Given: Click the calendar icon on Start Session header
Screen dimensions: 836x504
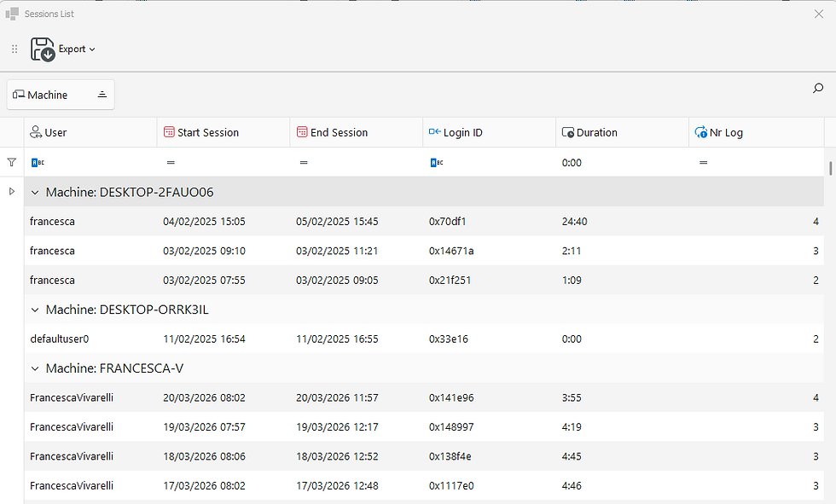Looking at the screenshot, I should tap(168, 132).
